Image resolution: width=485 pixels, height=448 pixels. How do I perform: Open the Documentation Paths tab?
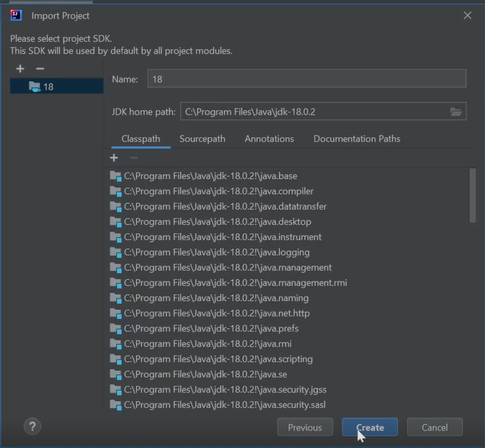357,139
